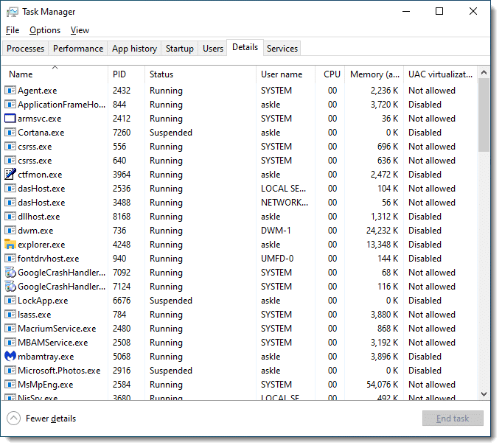The height and width of the screenshot is (448, 502).
Task: Click the dasHost.exe icon with PID 2536
Action: (x=10, y=189)
